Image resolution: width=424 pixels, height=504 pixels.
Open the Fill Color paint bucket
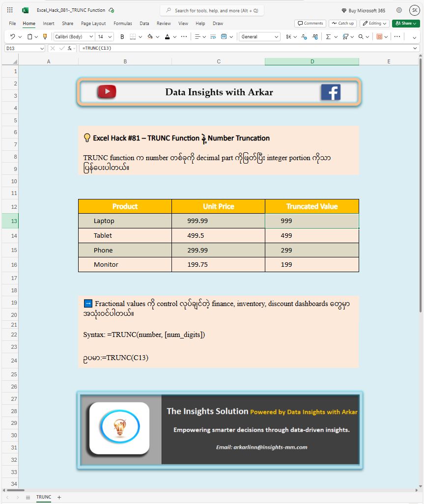tap(150, 36)
